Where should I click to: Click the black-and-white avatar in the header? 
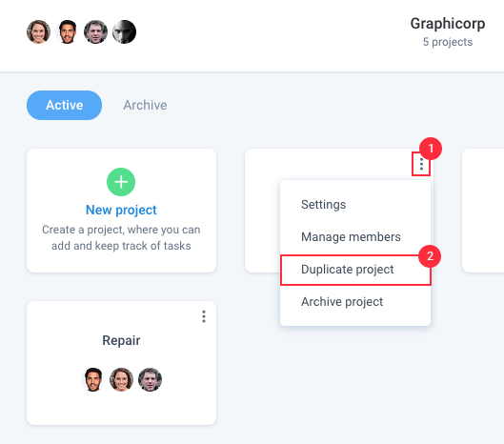tap(125, 31)
